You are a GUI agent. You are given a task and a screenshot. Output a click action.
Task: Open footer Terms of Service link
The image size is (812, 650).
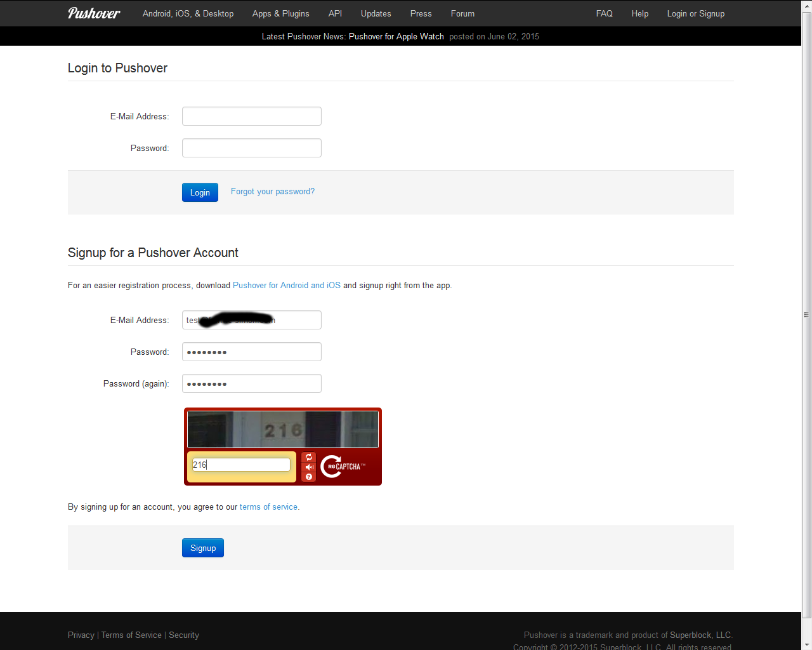131,635
